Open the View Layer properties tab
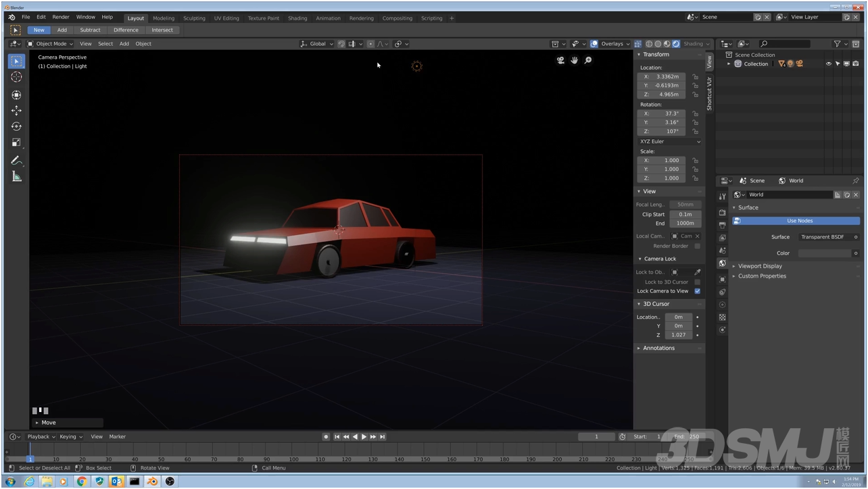 (722, 238)
